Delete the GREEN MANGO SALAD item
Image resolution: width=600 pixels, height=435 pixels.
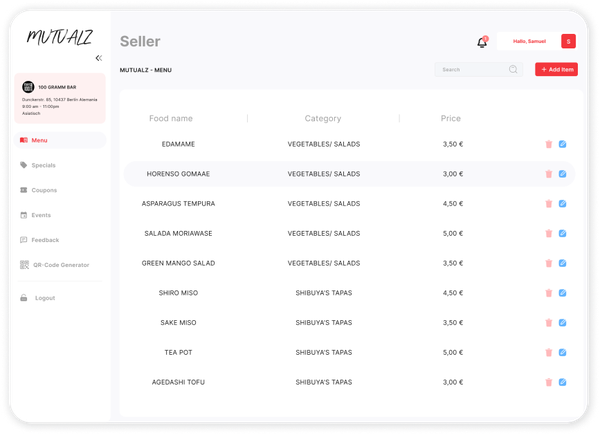pos(548,263)
